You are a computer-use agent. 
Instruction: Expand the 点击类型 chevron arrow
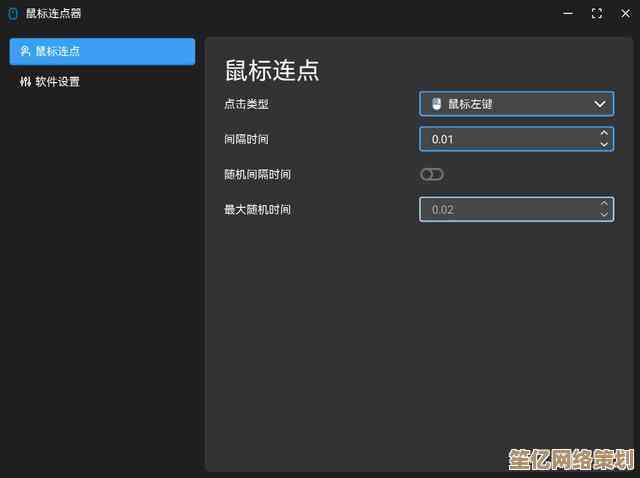(x=600, y=104)
